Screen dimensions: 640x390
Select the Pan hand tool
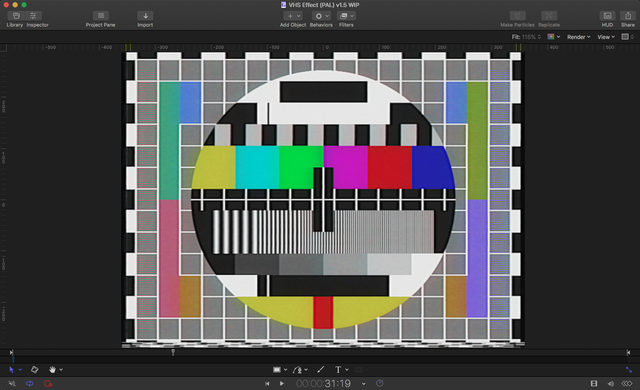point(52,370)
